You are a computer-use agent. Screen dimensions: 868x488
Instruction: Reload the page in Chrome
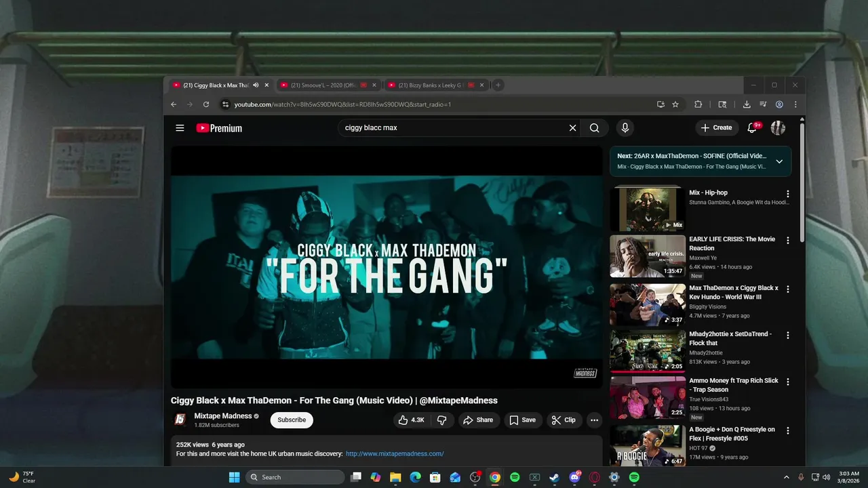click(x=206, y=104)
